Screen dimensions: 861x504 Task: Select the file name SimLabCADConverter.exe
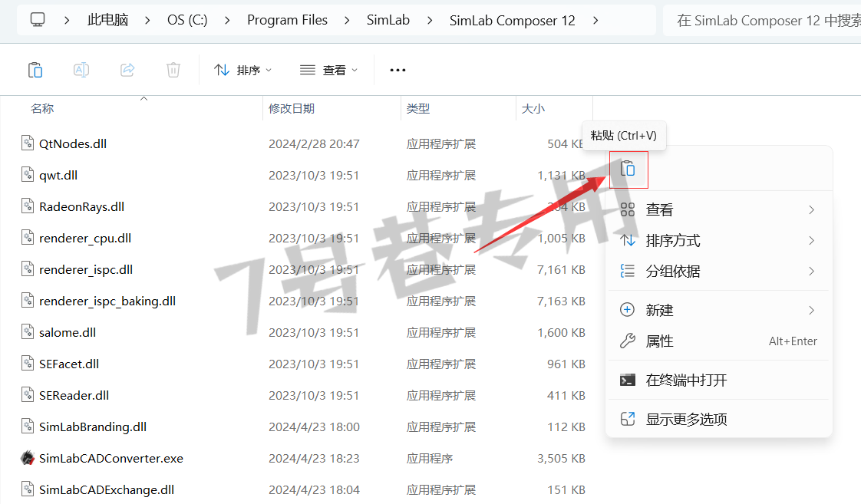(111, 459)
